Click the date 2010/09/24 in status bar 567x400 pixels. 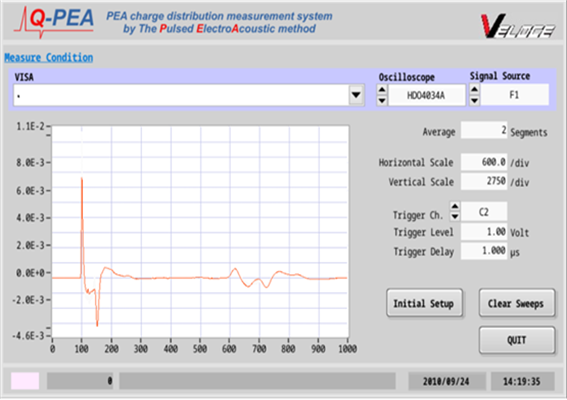447,382
